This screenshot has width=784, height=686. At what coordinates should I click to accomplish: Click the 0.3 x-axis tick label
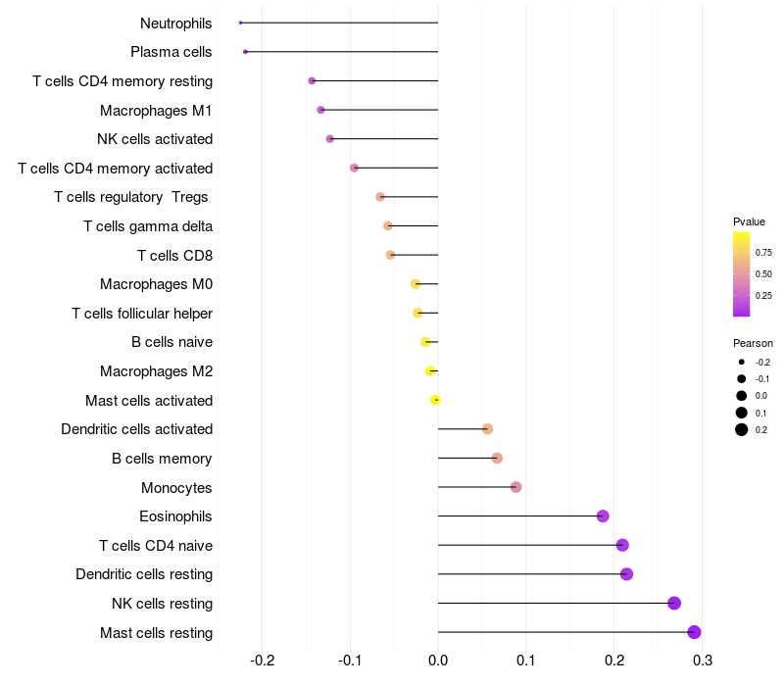coord(703,661)
